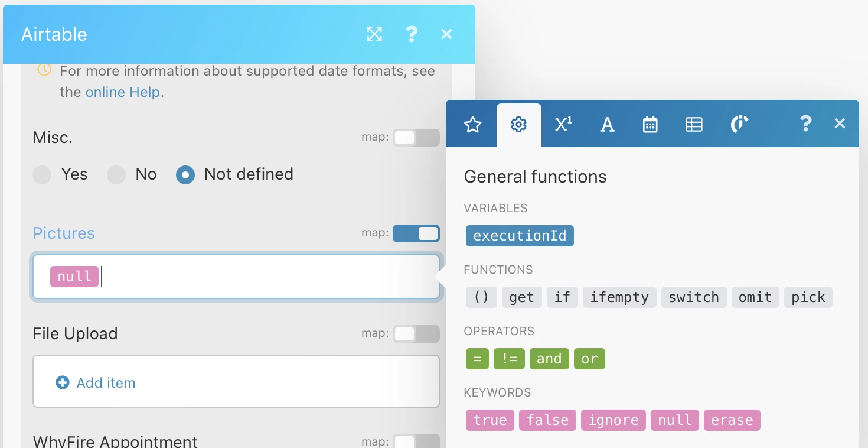Open the online Help link
This screenshot has width=868, height=448.
[123, 92]
